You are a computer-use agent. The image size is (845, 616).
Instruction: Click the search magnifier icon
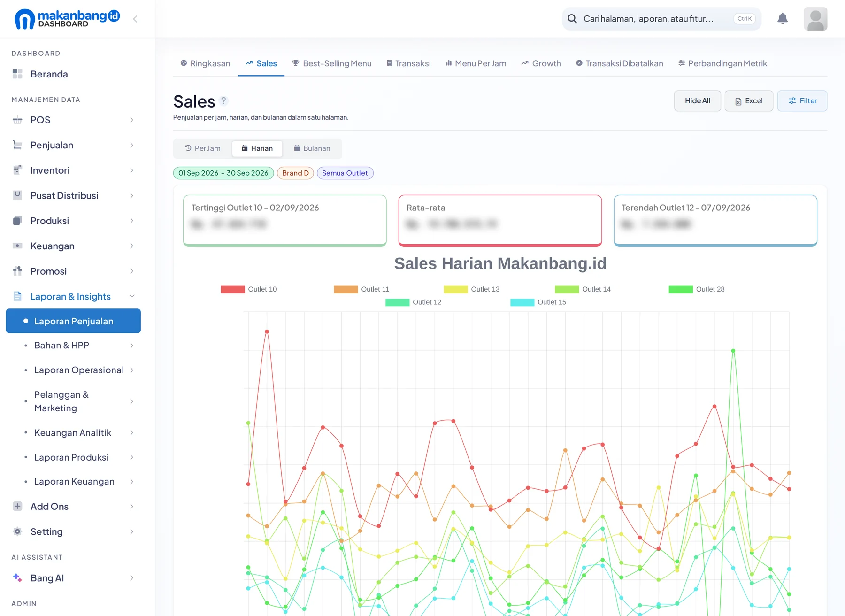(572, 19)
